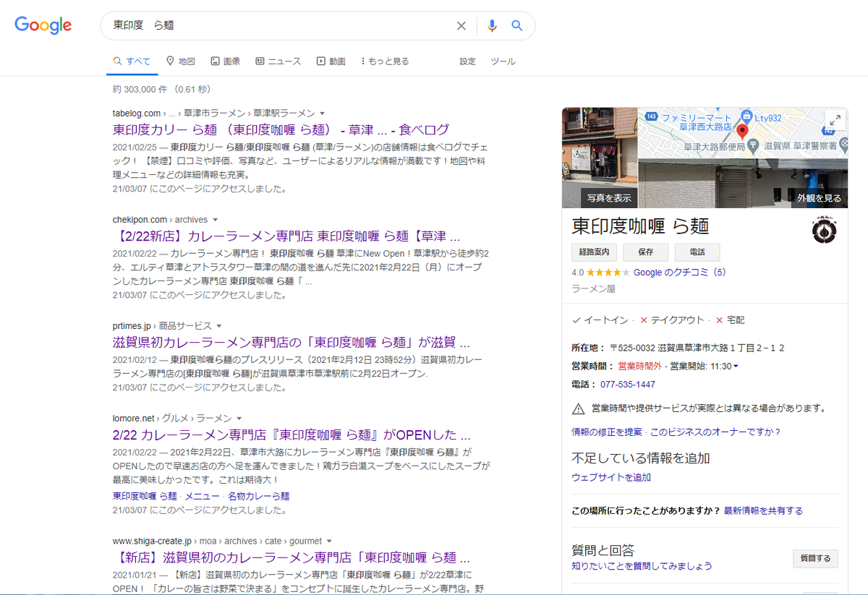Viewport: 868px width, 595px height.
Task: Click the 名物カレーら麺 sitelink
Action: coord(258,496)
